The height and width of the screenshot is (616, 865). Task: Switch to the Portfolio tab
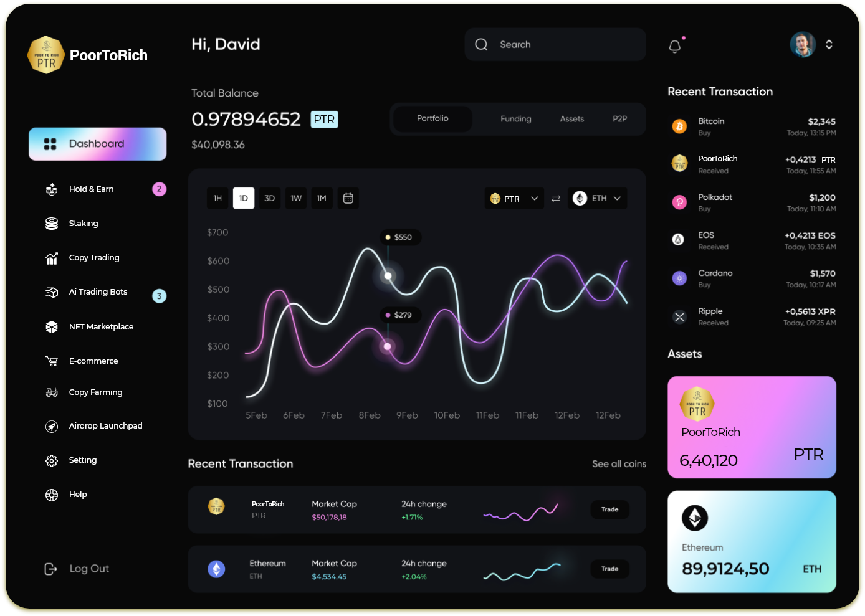coord(432,118)
